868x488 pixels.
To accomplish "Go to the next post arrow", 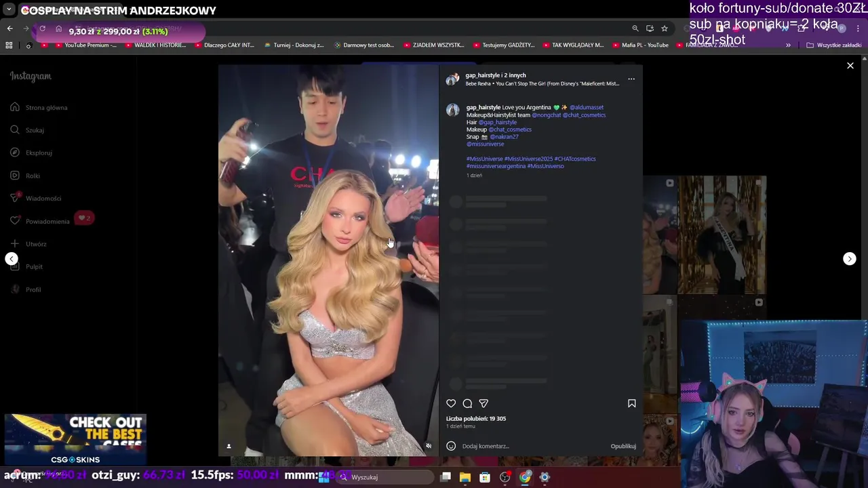I will point(849,259).
